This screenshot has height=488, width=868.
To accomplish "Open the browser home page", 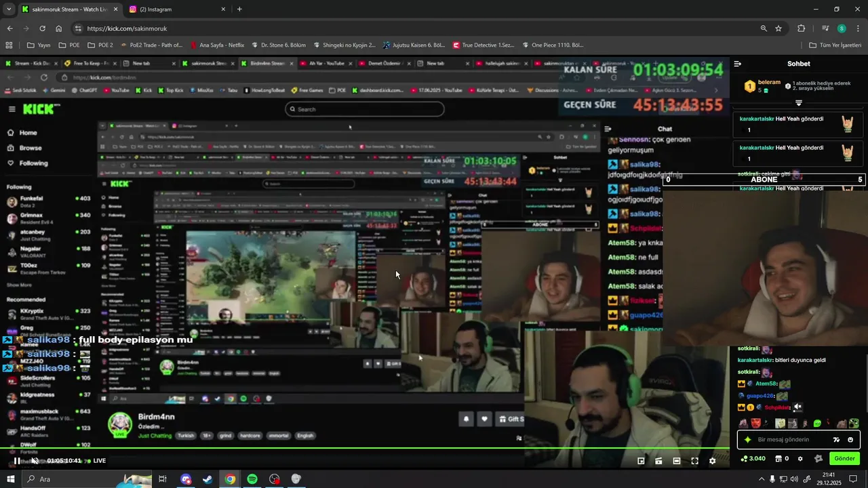I will coord(59,28).
